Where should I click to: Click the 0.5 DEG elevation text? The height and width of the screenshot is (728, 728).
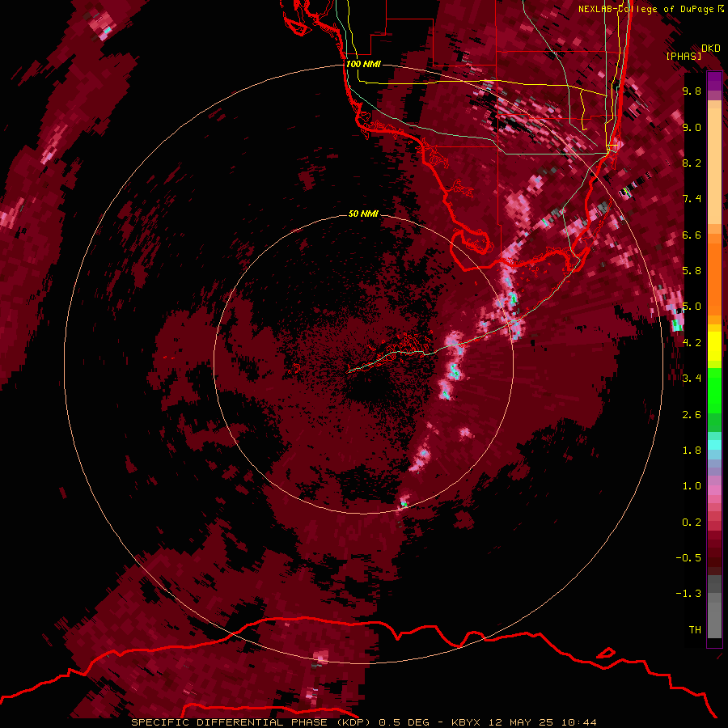tap(404, 722)
